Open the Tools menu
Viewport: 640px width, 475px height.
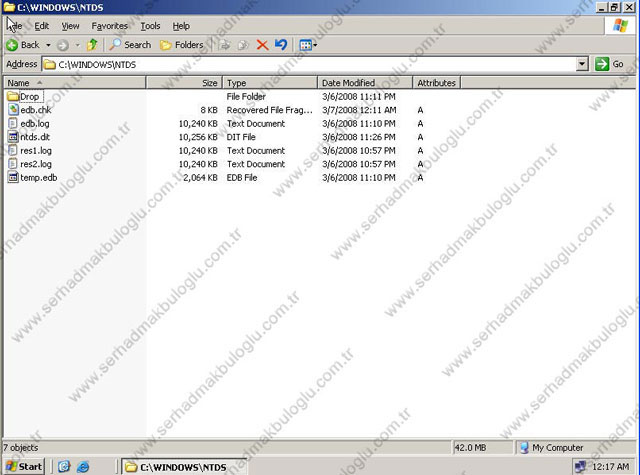click(150, 26)
